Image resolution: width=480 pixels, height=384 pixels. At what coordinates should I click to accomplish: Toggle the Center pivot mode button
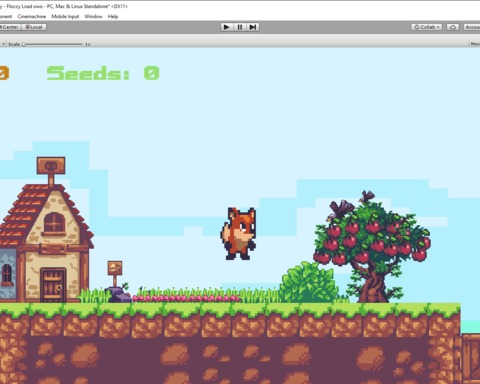[x=10, y=27]
